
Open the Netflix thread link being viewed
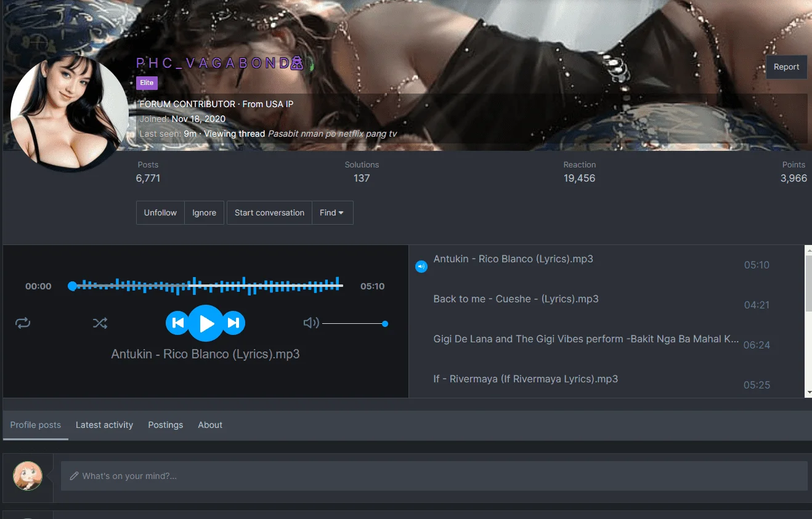pyautogui.click(x=332, y=134)
